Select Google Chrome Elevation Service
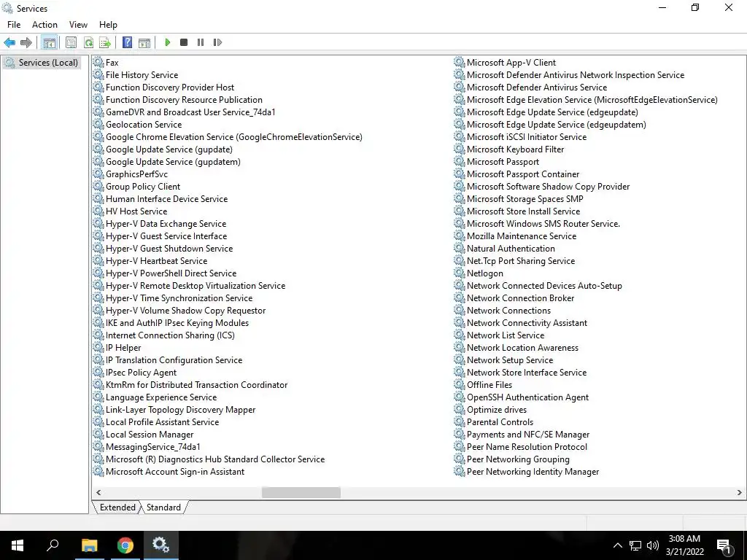Viewport: 747px width, 560px height. pyautogui.click(x=234, y=136)
